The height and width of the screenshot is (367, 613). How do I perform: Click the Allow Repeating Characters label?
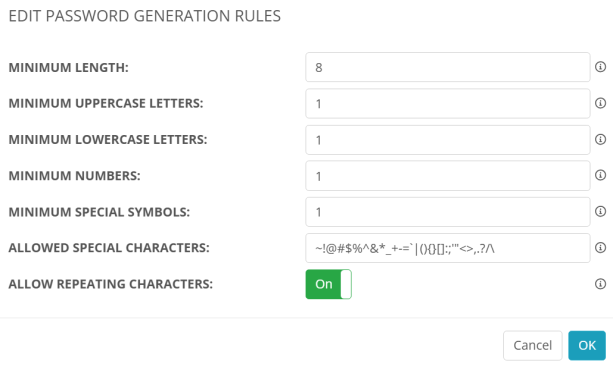click(111, 284)
